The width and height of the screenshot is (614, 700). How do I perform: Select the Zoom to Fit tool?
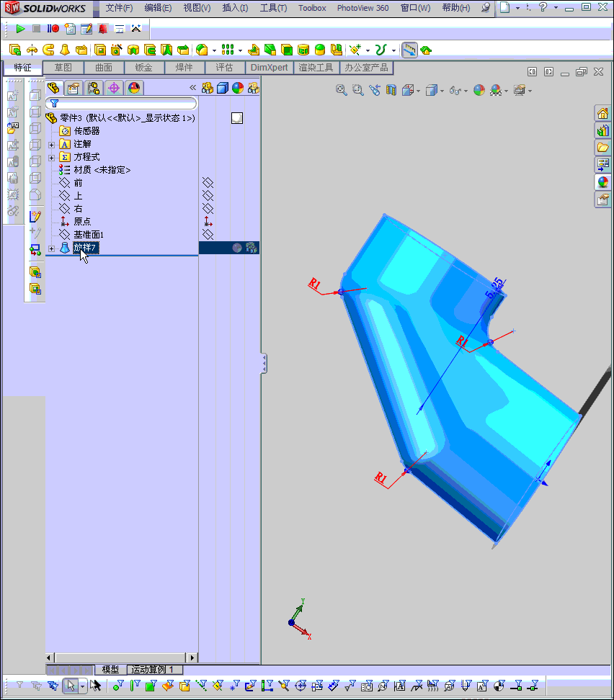click(340, 90)
